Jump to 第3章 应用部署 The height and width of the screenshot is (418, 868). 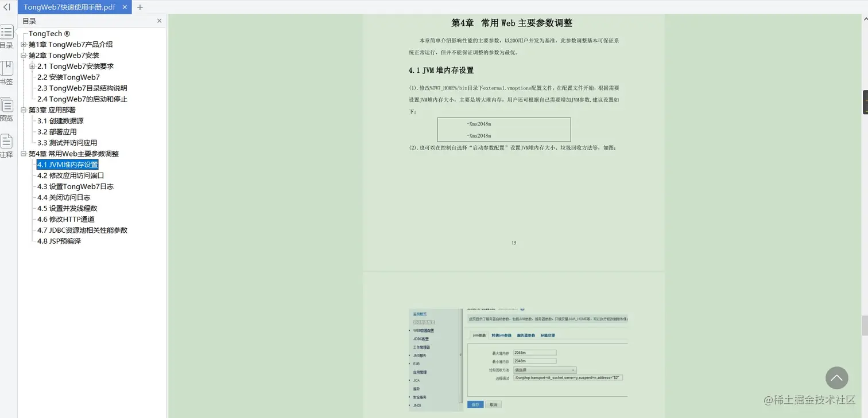coord(52,110)
